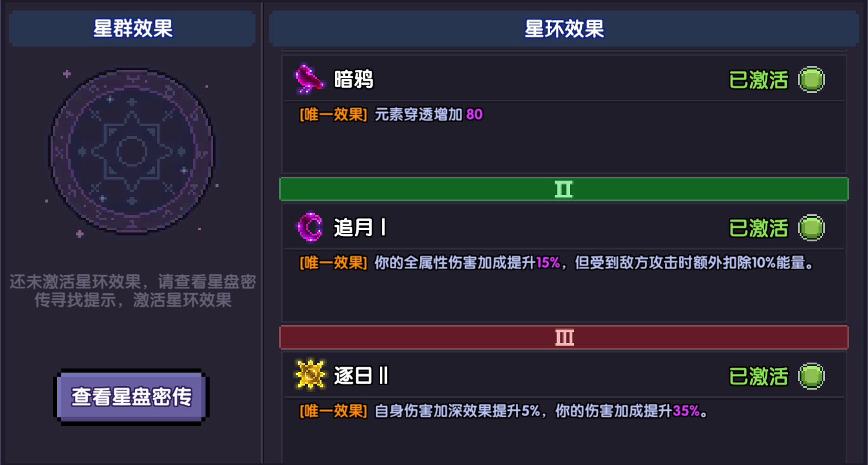Click the purple raven icon for 暗鸦
868x465 pixels.
tap(310, 79)
